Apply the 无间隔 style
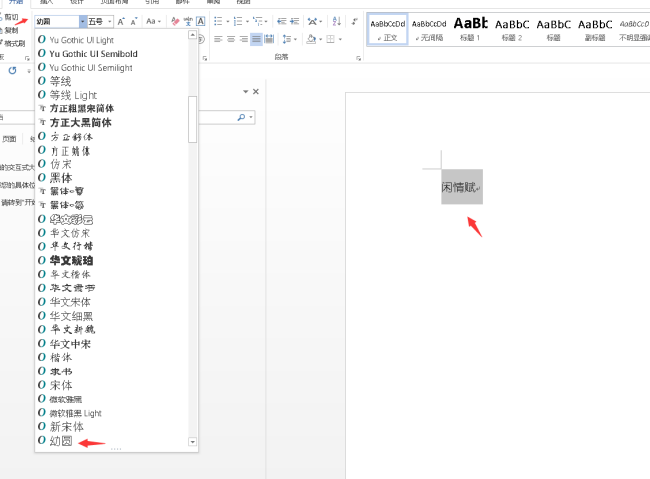The image size is (650, 479). pyautogui.click(x=428, y=28)
